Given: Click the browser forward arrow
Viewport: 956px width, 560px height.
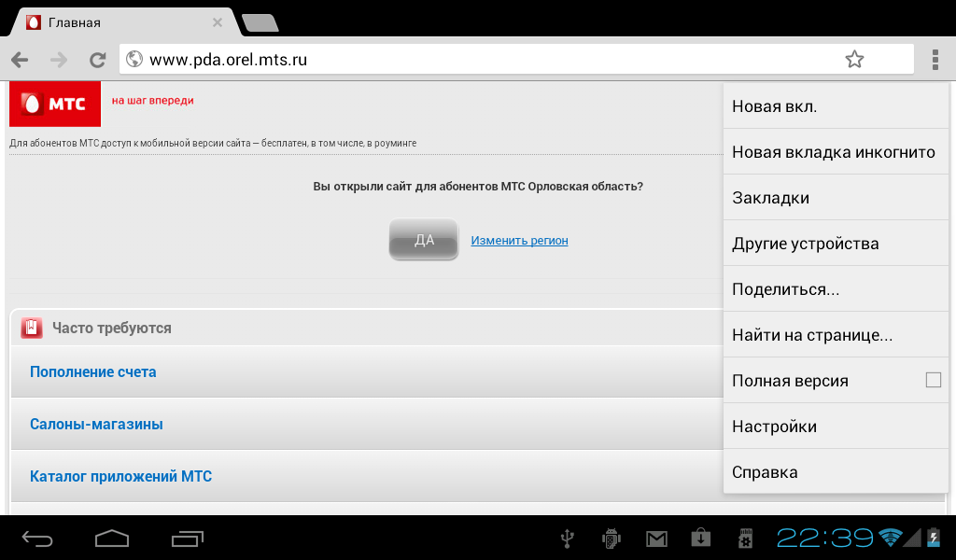Looking at the screenshot, I should 59,60.
